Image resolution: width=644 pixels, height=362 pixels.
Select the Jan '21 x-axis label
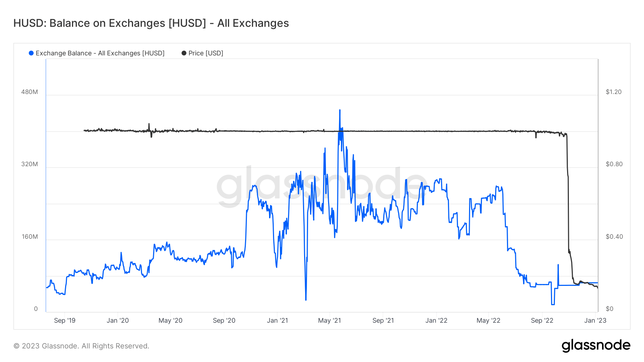coord(277,321)
